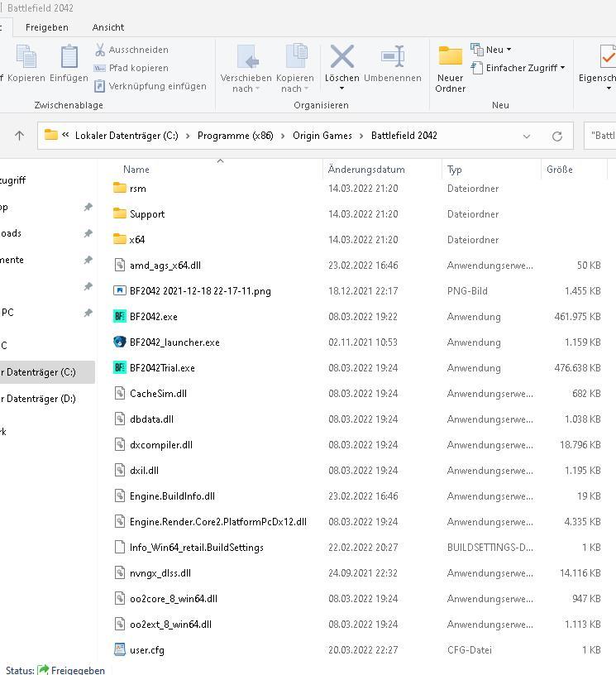Screen dimensions: 616x675
Task: Select oo2core_8_win64.dll file name
Action: [x=174, y=599]
